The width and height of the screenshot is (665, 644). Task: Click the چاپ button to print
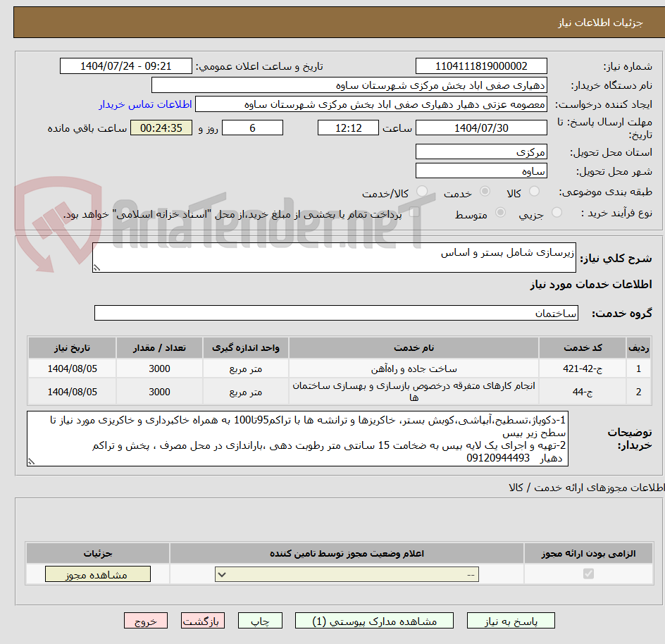pyautogui.click(x=260, y=621)
